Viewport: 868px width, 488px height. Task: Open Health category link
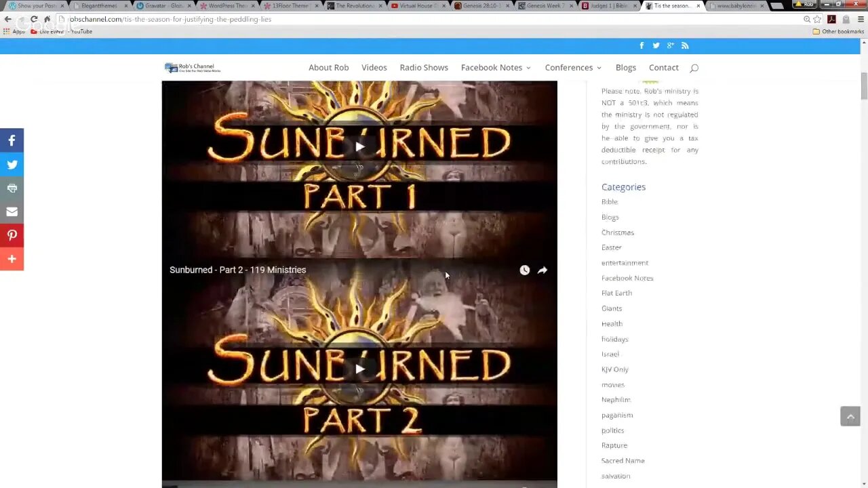click(612, 324)
